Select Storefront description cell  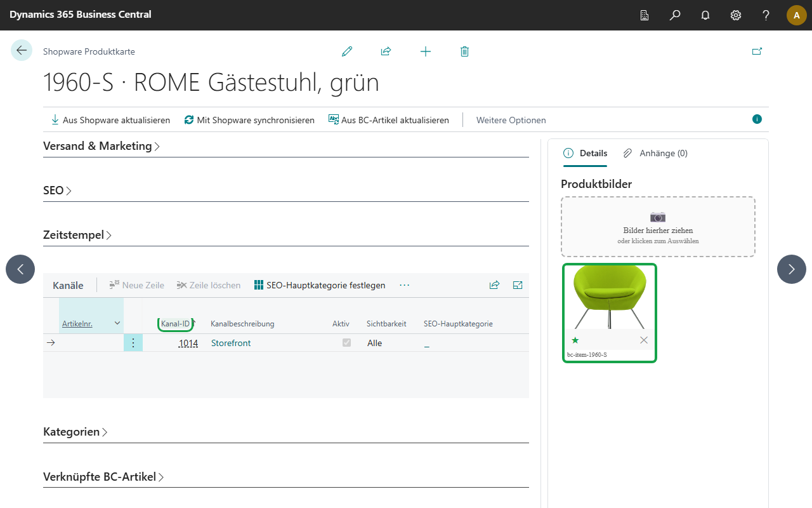pyautogui.click(x=231, y=343)
